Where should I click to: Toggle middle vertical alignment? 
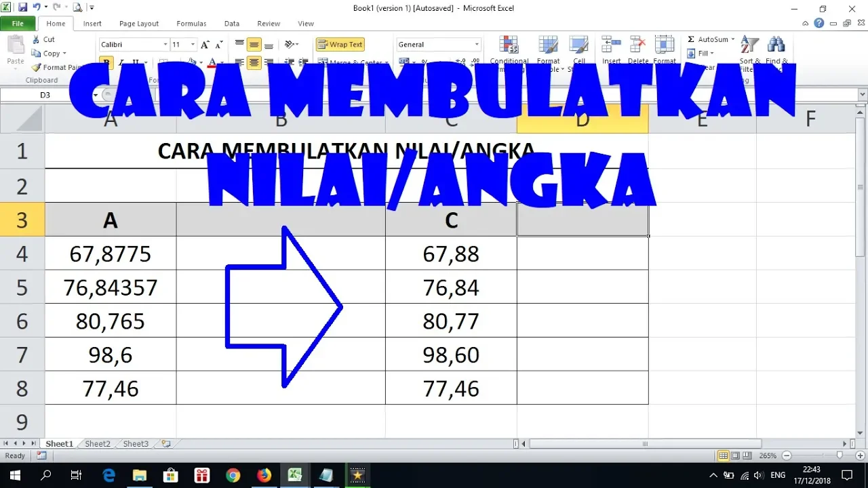click(254, 45)
